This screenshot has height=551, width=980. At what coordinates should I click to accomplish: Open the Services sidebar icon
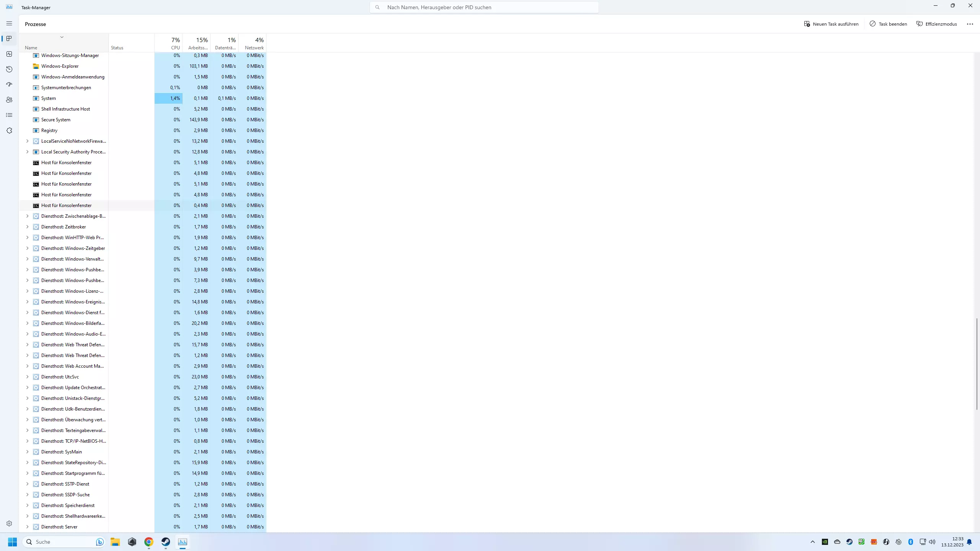click(9, 130)
